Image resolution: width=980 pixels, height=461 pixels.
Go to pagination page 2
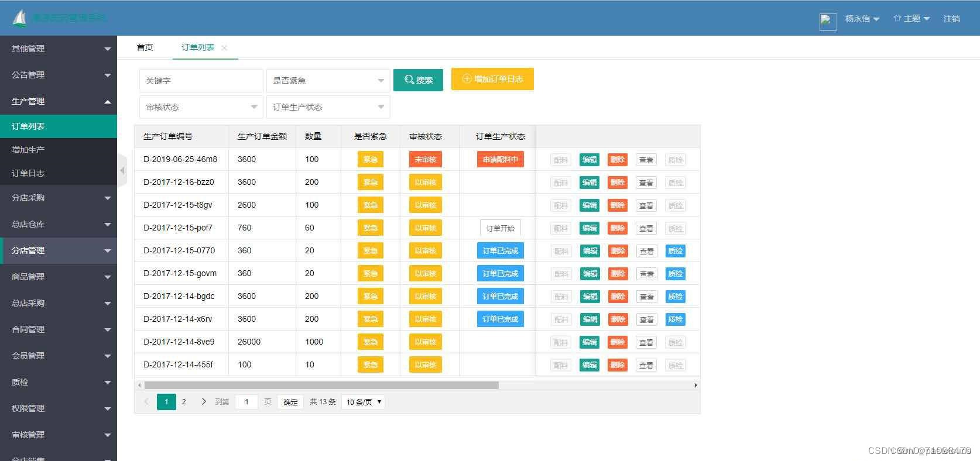point(184,402)
